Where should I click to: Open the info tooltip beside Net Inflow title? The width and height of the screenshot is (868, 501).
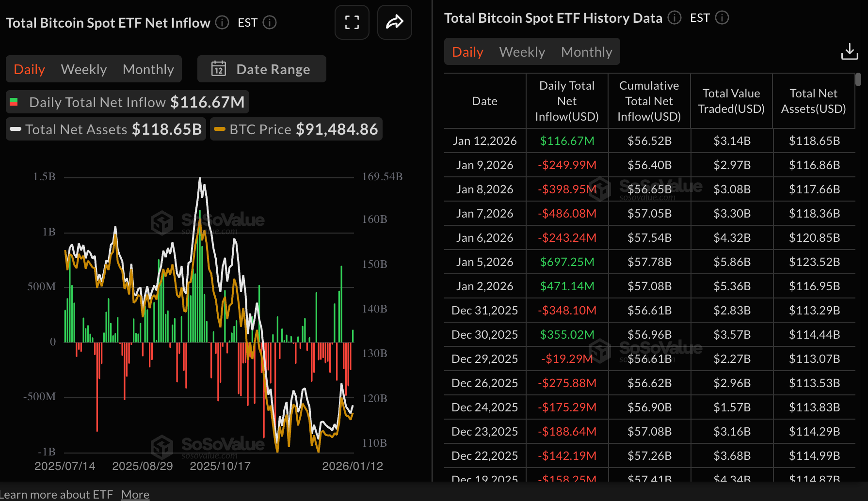[222, 22]
